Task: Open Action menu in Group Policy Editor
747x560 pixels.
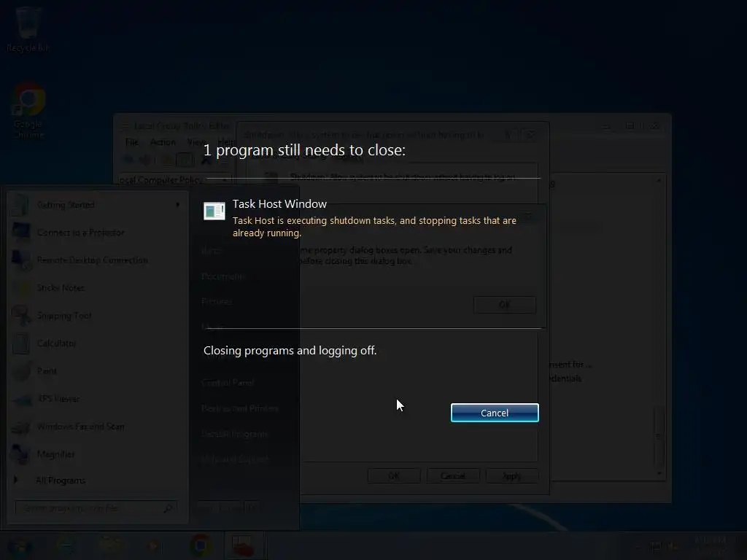Action: coord(163,142)
